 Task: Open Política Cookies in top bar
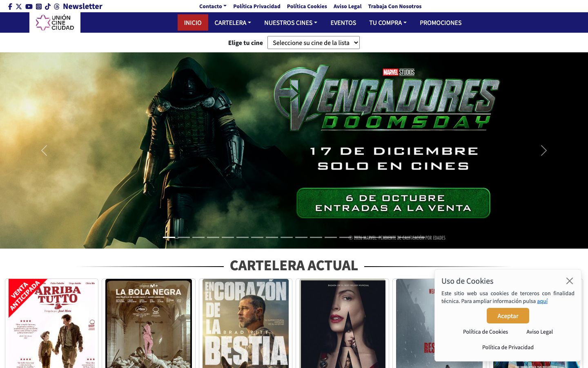pos(307,6)
